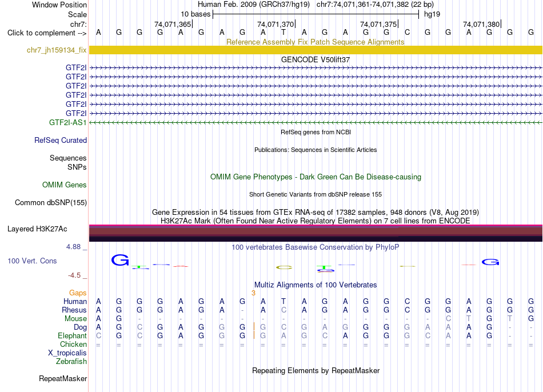Viewport: 543px width, 392px height.
Task: Click the orange 'Gaps' label
Action: pyautogui.click(x=78, y=293)
